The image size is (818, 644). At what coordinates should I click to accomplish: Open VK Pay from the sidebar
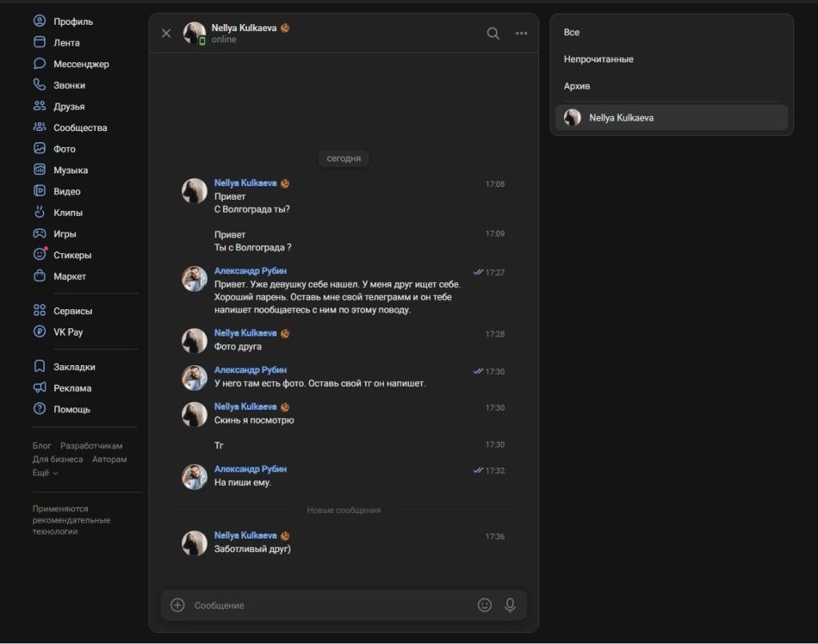68,332
